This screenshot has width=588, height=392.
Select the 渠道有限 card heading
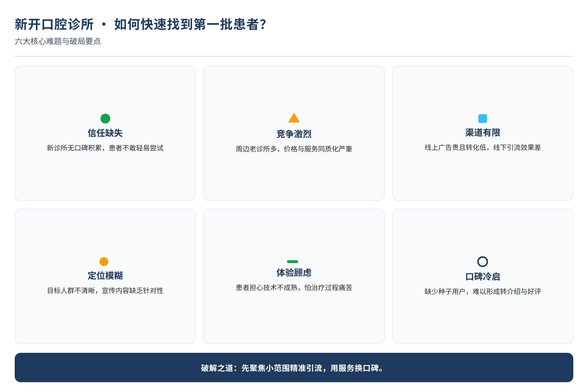point(482,133)
